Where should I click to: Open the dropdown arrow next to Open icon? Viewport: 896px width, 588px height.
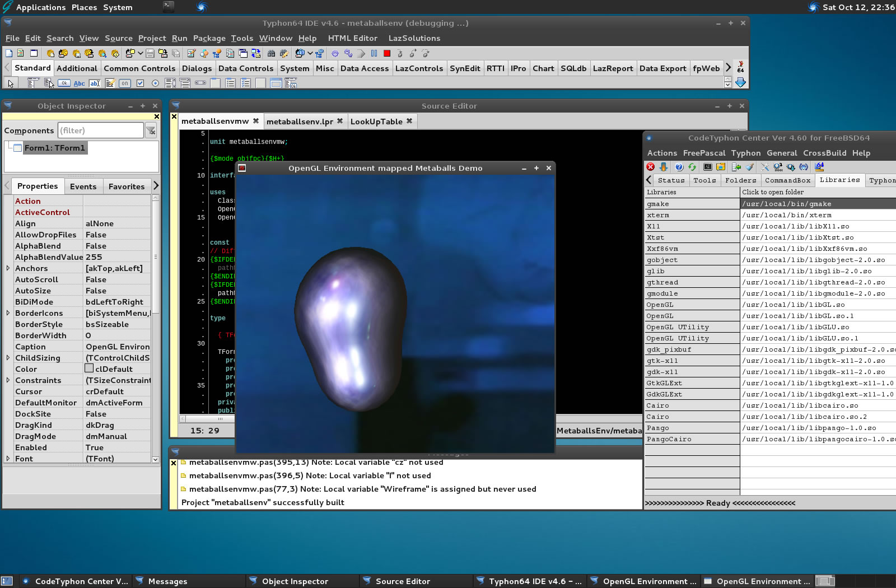coord(141,53)
